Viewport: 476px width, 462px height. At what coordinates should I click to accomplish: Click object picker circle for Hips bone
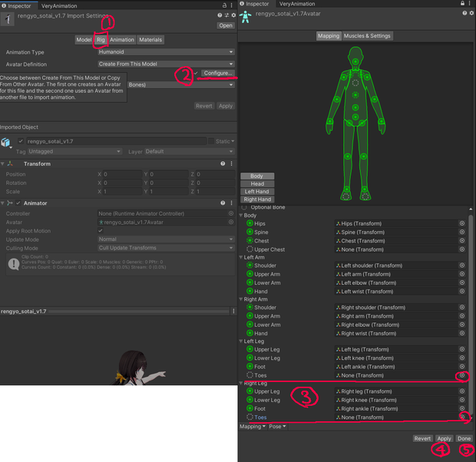click(x=461, y=223)
